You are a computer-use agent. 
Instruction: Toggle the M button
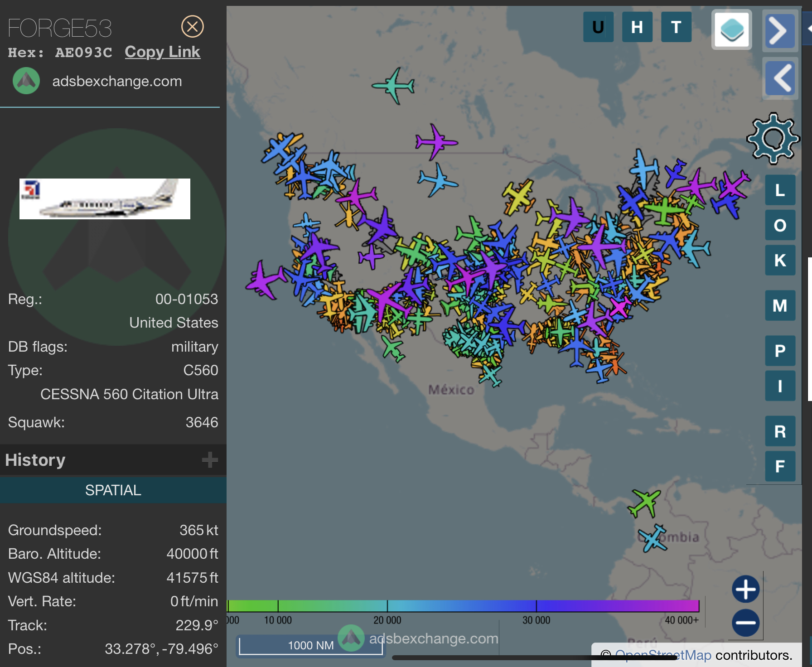[780, 305]
